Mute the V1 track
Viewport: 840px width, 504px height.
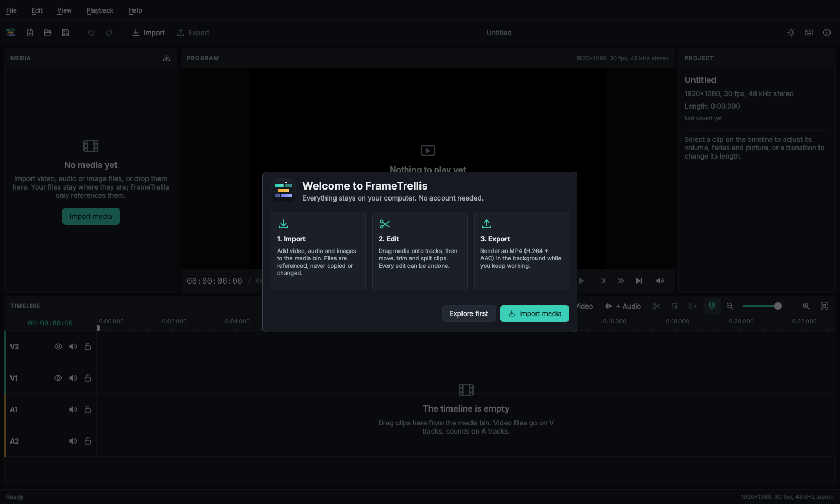(73, 378)
